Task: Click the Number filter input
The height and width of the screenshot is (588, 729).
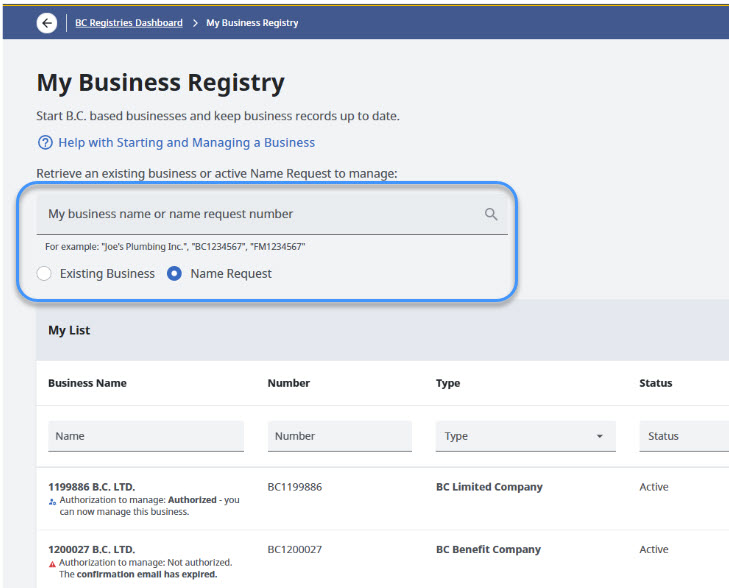Action: coord(339,436)
